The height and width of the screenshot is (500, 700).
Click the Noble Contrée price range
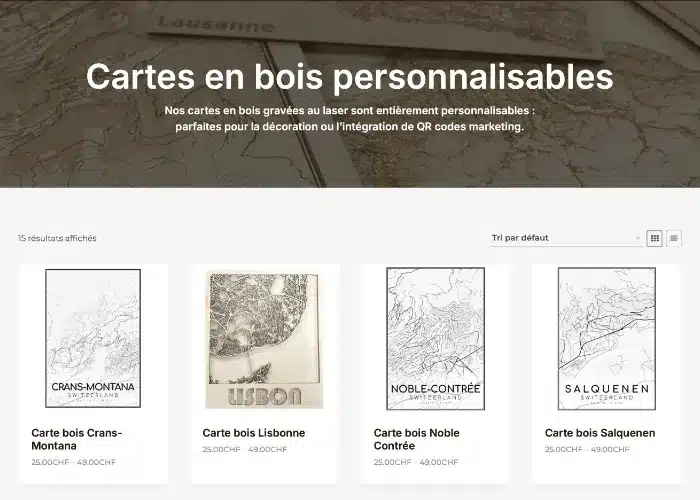tap(416, 462)
